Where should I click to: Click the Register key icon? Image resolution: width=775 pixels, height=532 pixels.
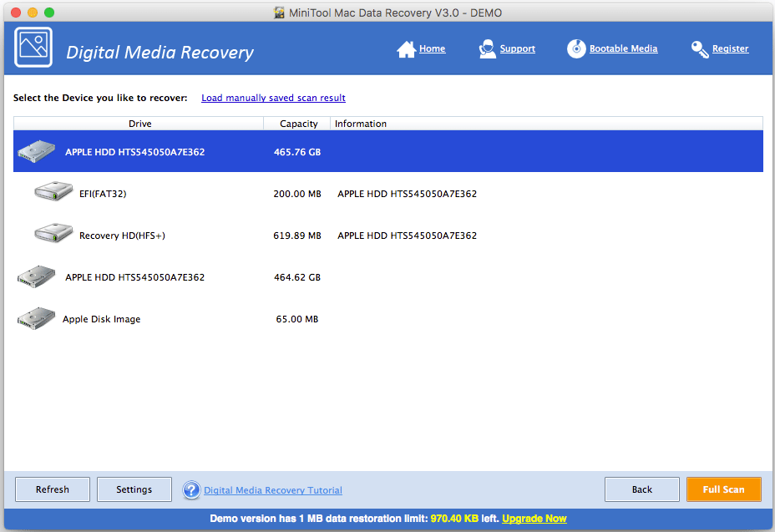click(x=700, y=49)
